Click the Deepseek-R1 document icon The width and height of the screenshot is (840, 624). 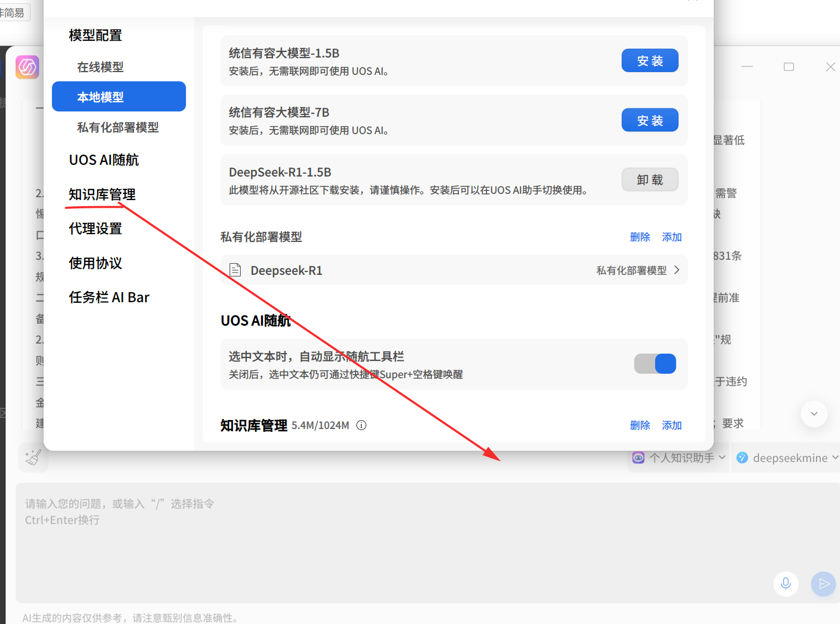click(235, 270)
